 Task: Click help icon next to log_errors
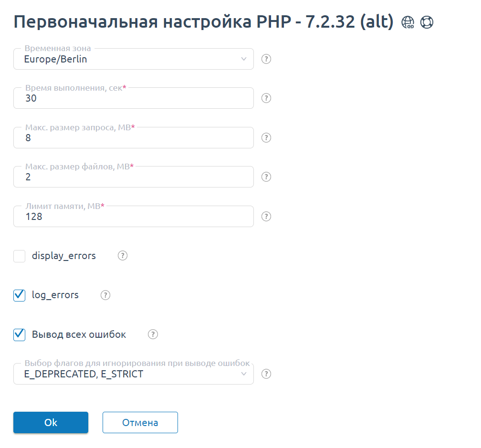click(x=105, y=295)
